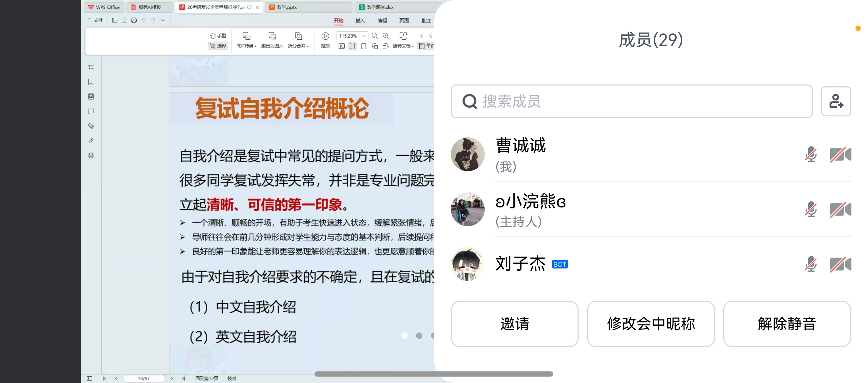
Task: Click the zoom in magnifier icon
Action: point(386,36)
